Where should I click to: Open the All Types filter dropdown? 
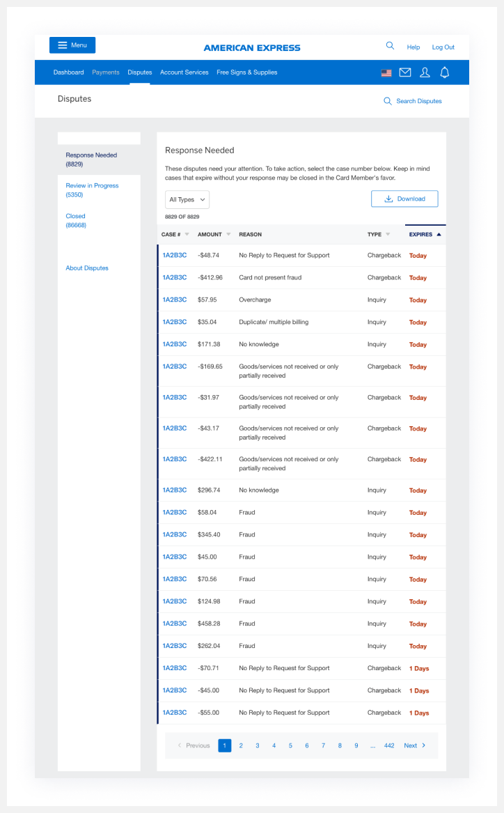187,199
